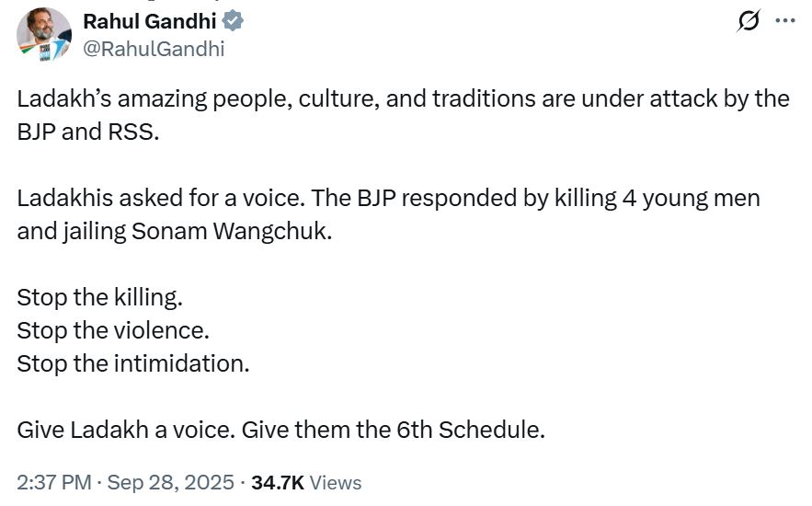Viewport: 812px width, 506px height.
Task: Click the Views label after the count
Action: pyautogui.click(x=336, y=482)
